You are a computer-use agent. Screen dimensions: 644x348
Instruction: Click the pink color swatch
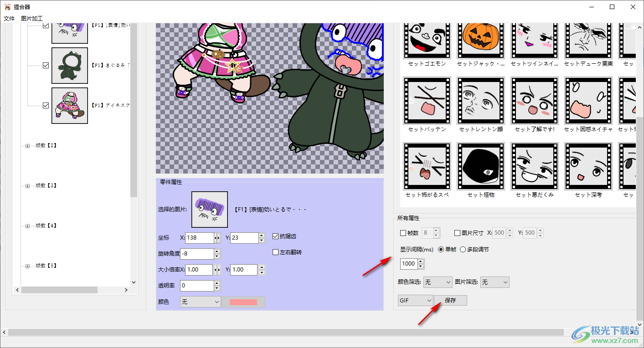click(x=243, y=302)
